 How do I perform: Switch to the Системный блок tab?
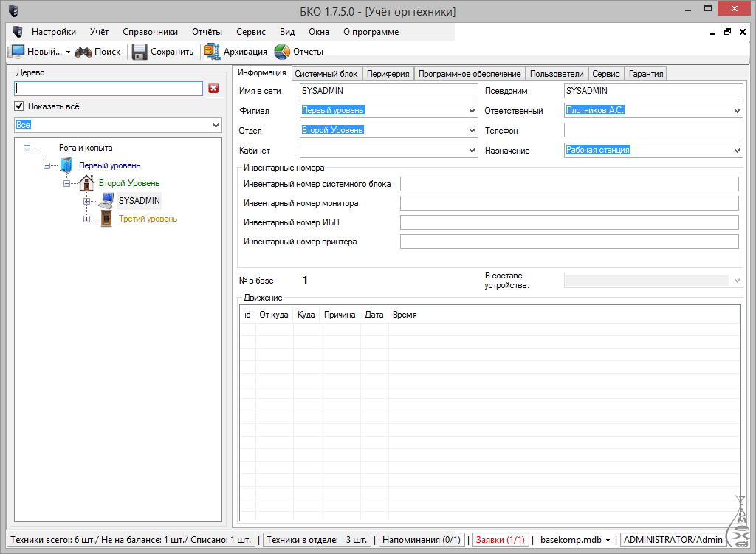point(326,74)
